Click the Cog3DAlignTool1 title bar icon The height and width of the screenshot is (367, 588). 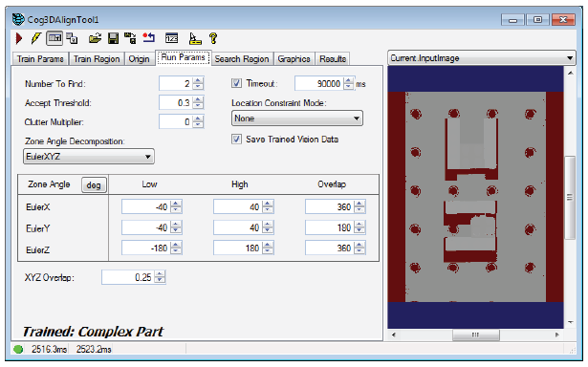click(x=18, y=19)
